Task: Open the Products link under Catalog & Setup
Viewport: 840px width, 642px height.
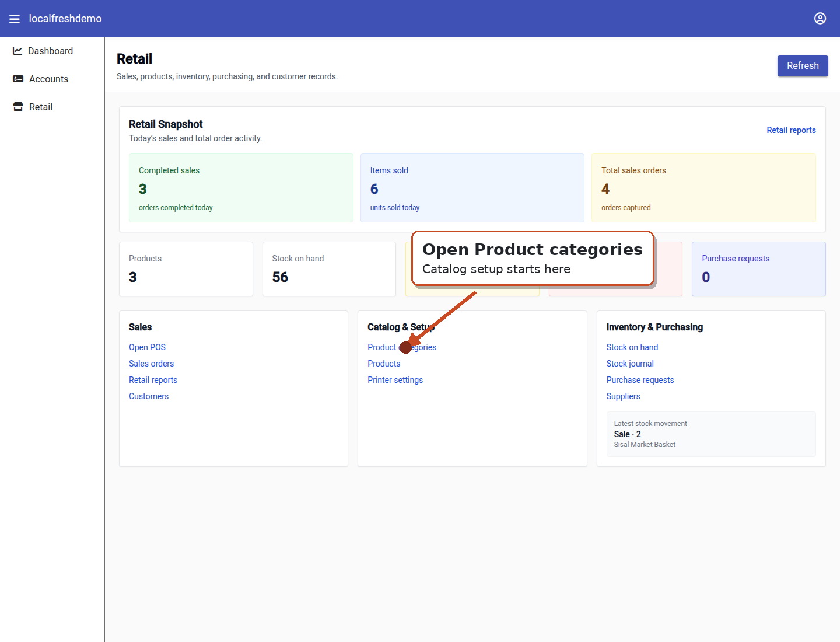Action: tap(384, 364)
